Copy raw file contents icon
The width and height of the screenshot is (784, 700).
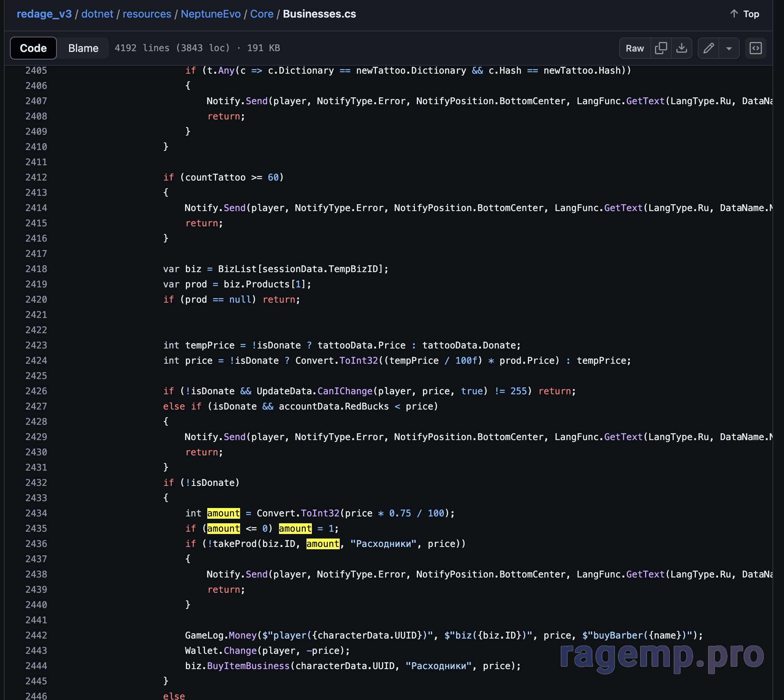[x=660, y=48]
